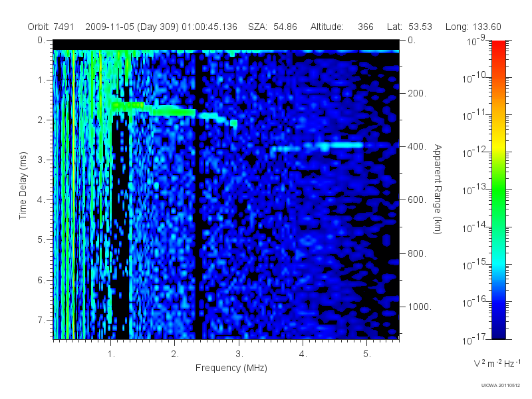Image resolution: width=532 pixels, height=399 pixels.
Task: Click the color bar unit label 'V² m⁻² Hz⁻¹'
Action: (497, 363)
